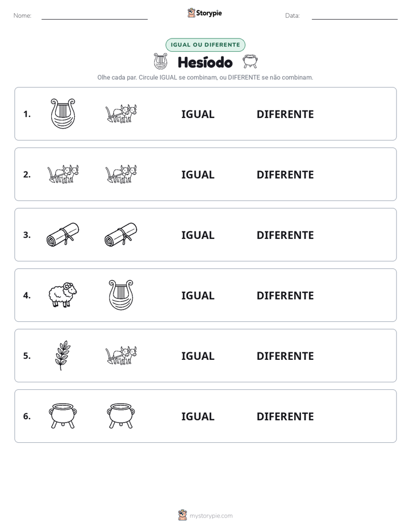Click the lyre icon in row 4
411x532 pixels.
[121, 295]
